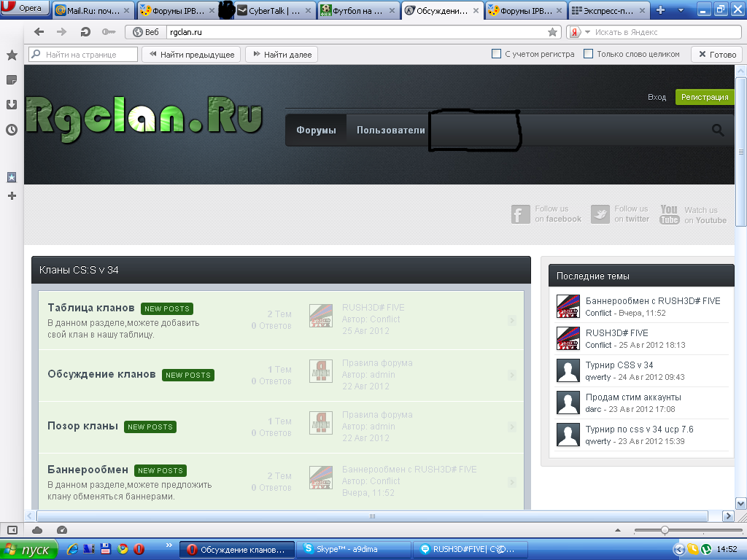Click the back navigation arrow

click(39, 32)
